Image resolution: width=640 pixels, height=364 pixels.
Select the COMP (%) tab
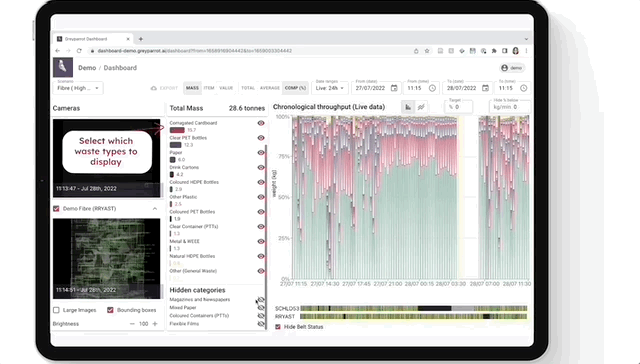(x=296, y=88)
